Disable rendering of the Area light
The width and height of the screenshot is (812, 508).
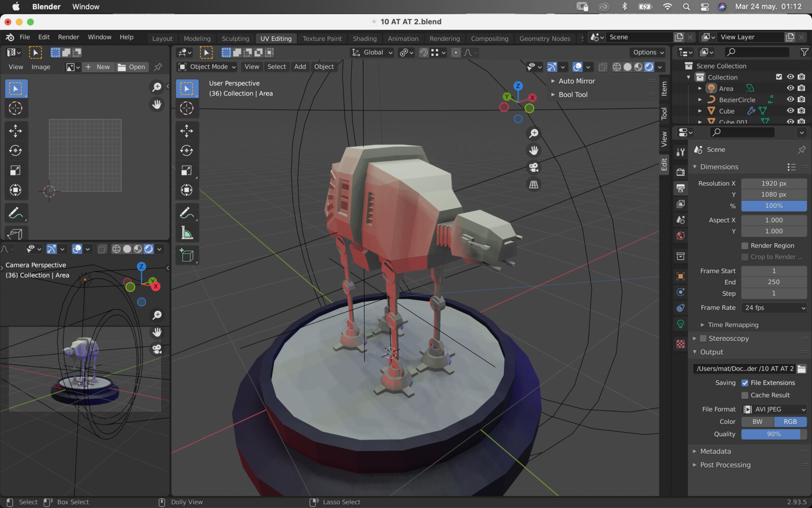click(801, 88)
